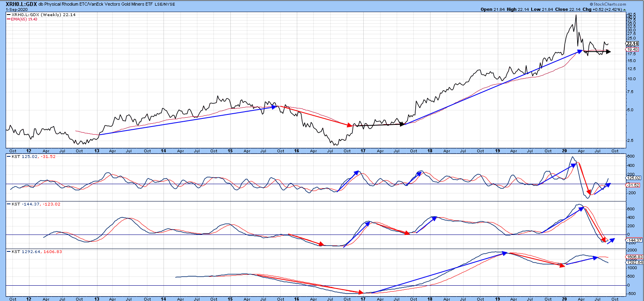Click the 1-Sep-2020 chart date
Image resolution: width=644 pixels, height=301 pixels.
tap(17, 9)
